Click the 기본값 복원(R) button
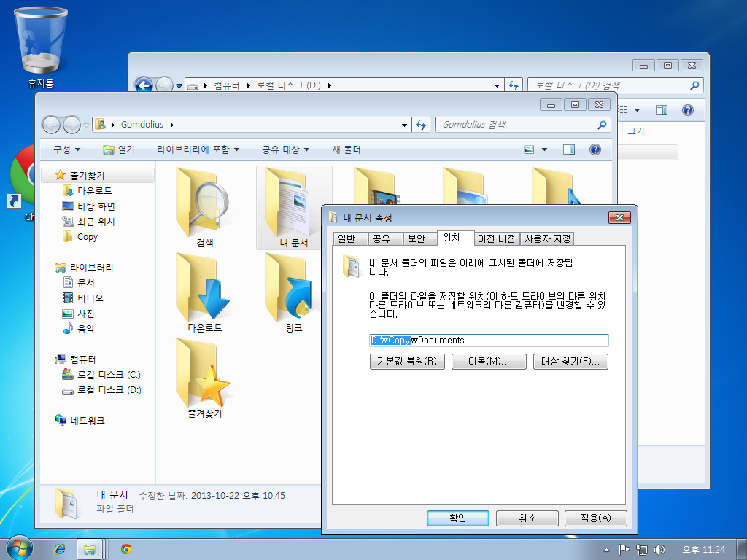747x560 pixels. point(407,362)
